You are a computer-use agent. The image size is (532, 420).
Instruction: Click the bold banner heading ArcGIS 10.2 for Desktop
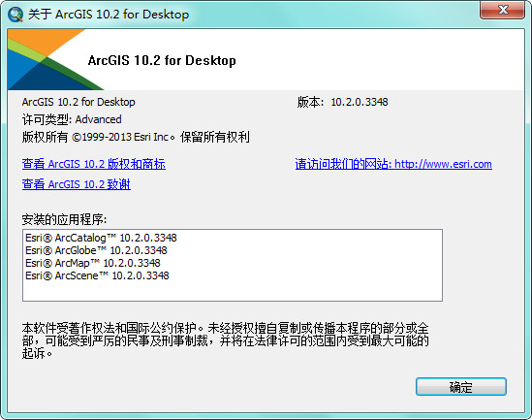click(162, 61)
